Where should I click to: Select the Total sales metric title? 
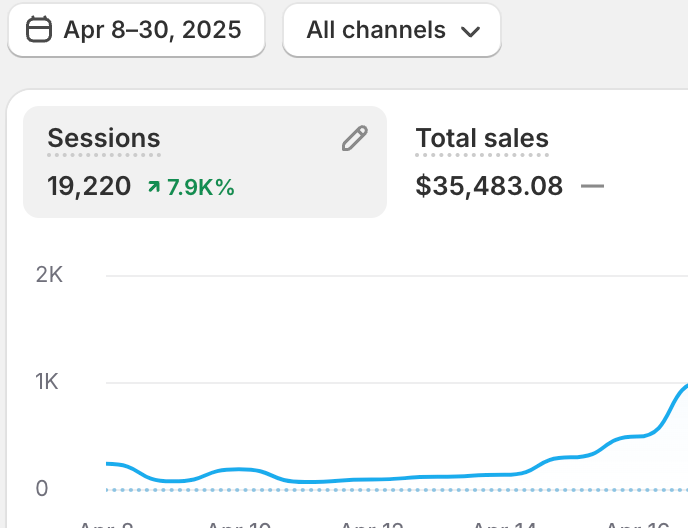coord(482,138)
